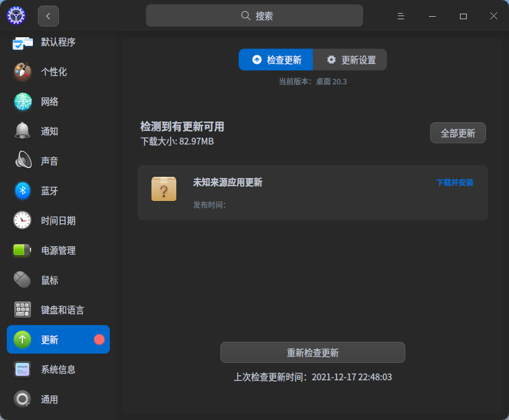Click the 下载并安装 link

[455, 182]
